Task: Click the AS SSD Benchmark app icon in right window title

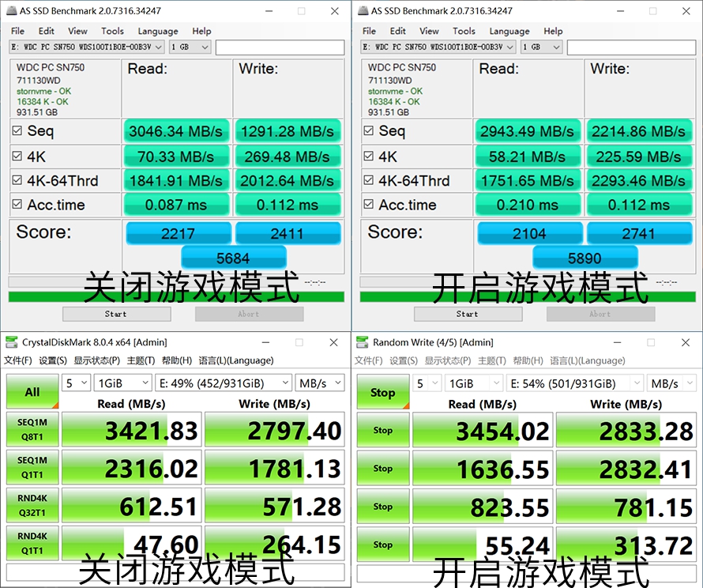Action: pos(363,11)
